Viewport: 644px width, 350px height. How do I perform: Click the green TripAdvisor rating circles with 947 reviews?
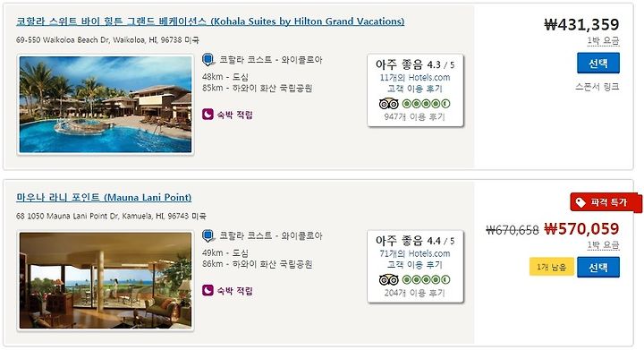(426, 104)
